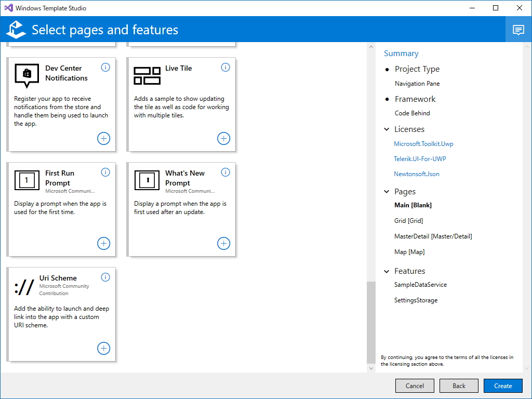The image size is (532, 399).
Task: Add the What's New Prompt feature
Action: (223, 244)
